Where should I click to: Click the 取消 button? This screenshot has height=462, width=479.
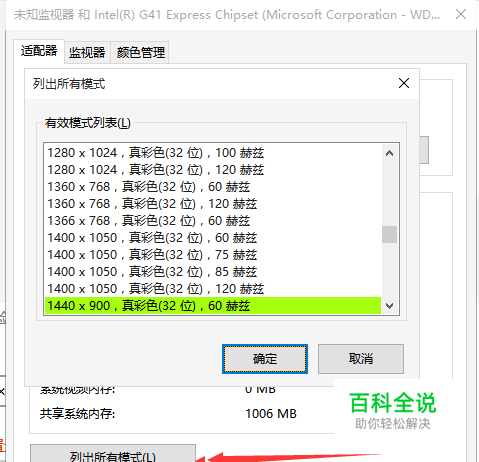tap(361, 359)
